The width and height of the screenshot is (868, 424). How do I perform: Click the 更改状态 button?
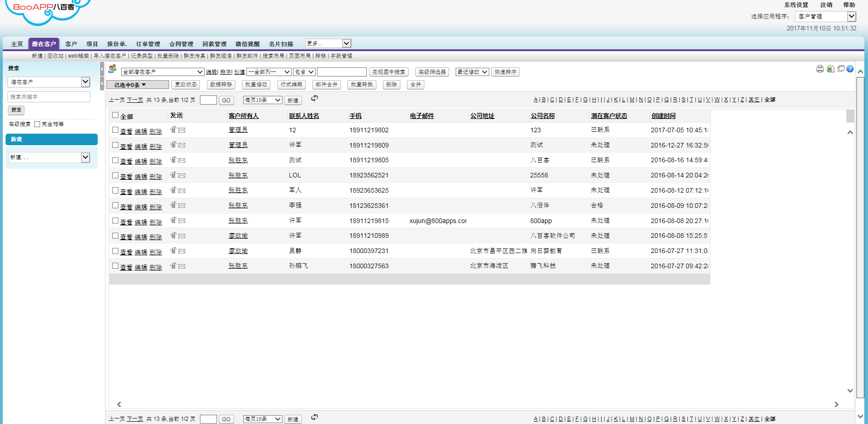pyautogui.click(x=186, y=84)
